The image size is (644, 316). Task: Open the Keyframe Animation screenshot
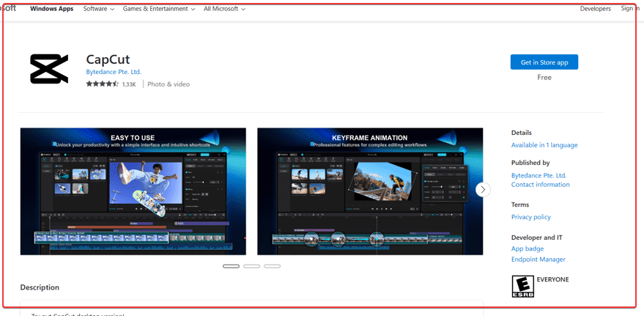(x=370, y=191)
